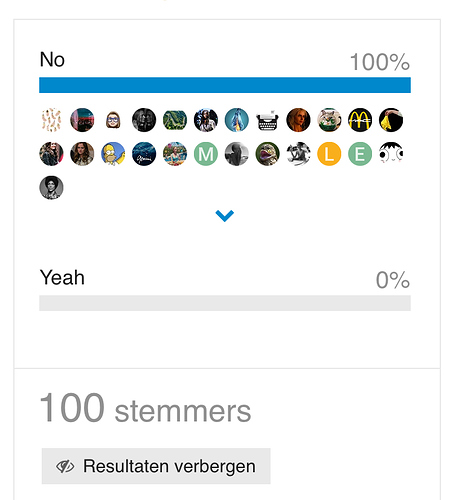
Task: Click the blue No result bar
Action: (x=225, y=85)
